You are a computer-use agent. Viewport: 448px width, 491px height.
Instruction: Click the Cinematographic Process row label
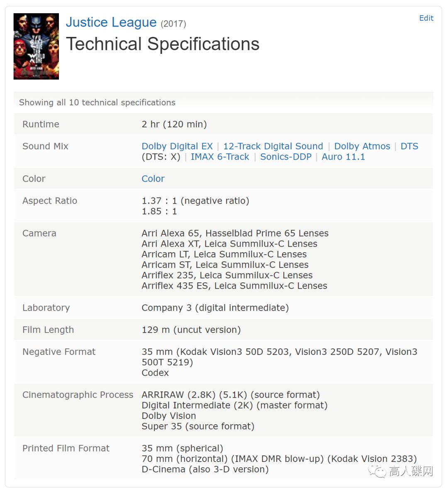pyautogui.click(x=78, y=395)
